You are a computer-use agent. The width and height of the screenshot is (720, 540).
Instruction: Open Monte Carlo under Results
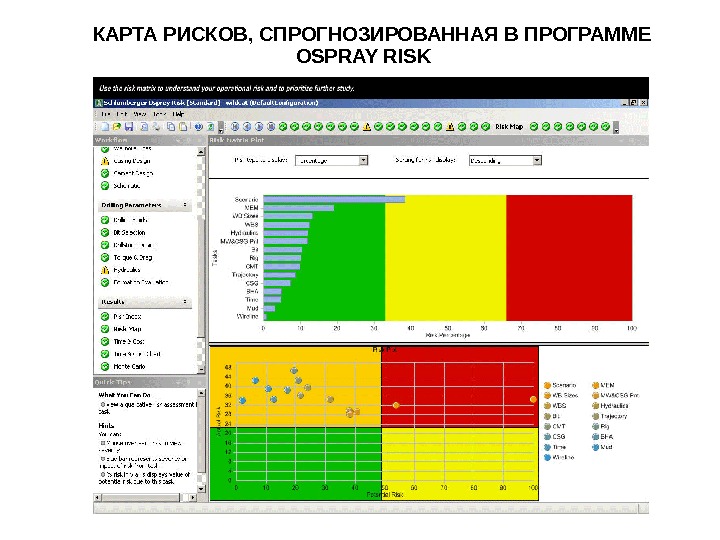123,366
